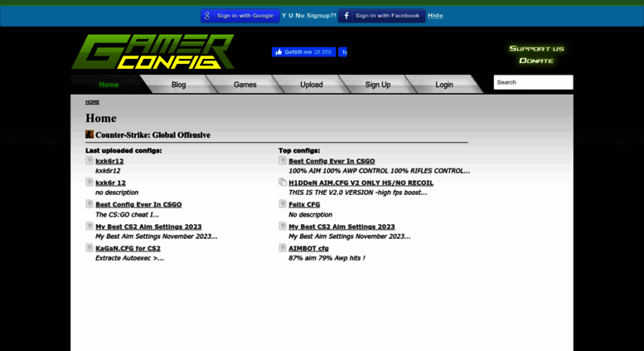
Task: Click file icon beside AIMBOT cfg
Action: (x=283, y=247)
